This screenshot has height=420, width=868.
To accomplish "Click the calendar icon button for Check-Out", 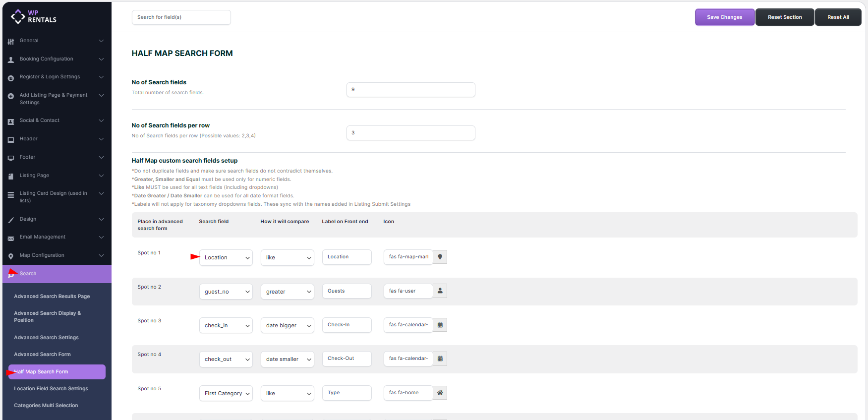I will [x=440, y=359].
